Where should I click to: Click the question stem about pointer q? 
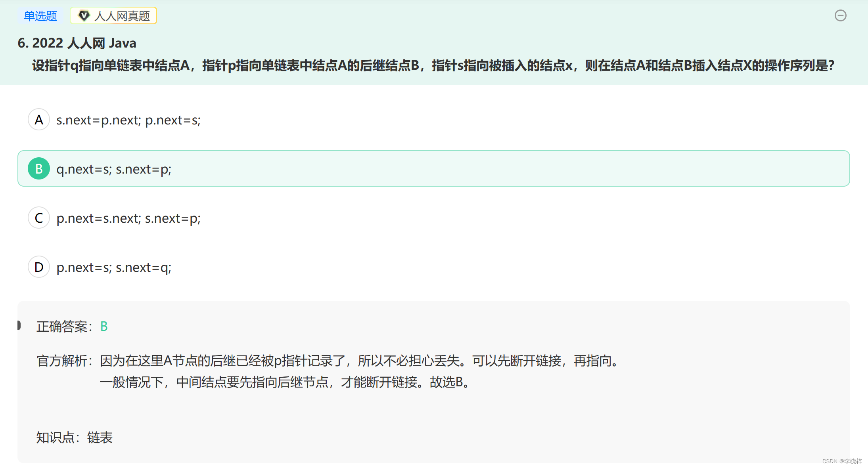click(x=433, y=65)
